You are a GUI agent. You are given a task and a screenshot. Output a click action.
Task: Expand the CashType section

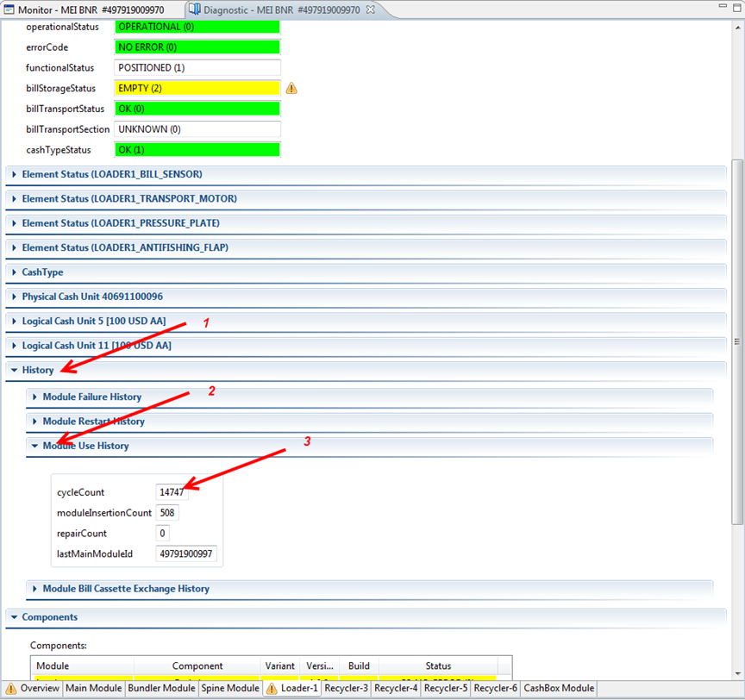(x=15, y=272)
